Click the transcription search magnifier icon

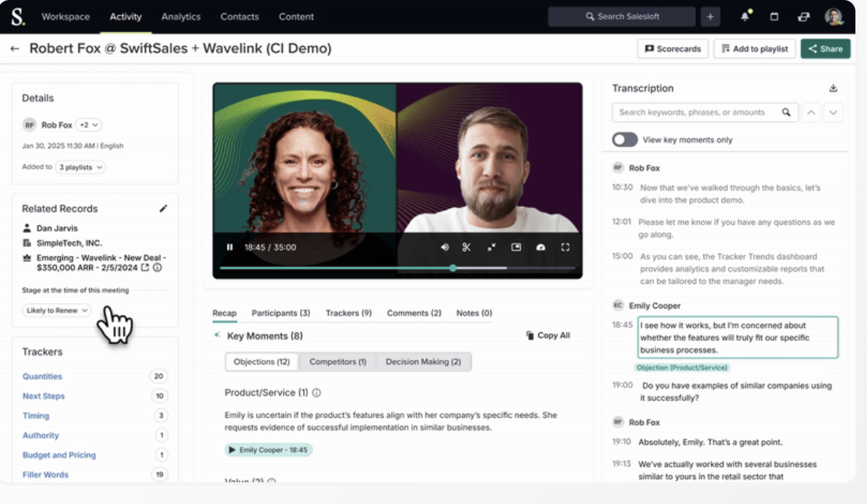point(786,112)
